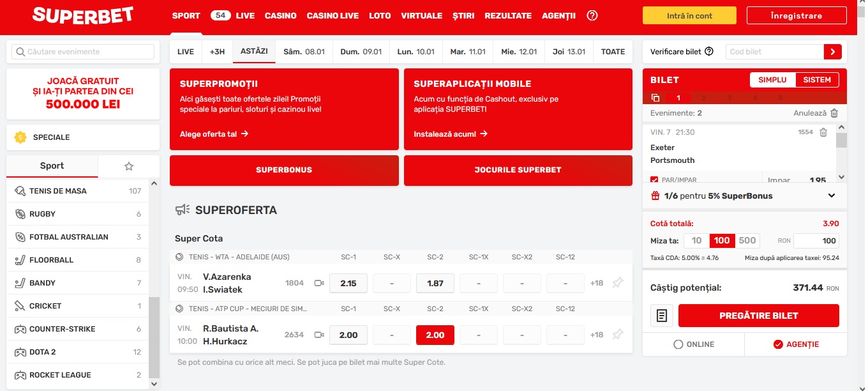Open the TOATE dates selector
The height and width of the screenshot is (391, 868).
pyautogui.click(x=613, y=52)
